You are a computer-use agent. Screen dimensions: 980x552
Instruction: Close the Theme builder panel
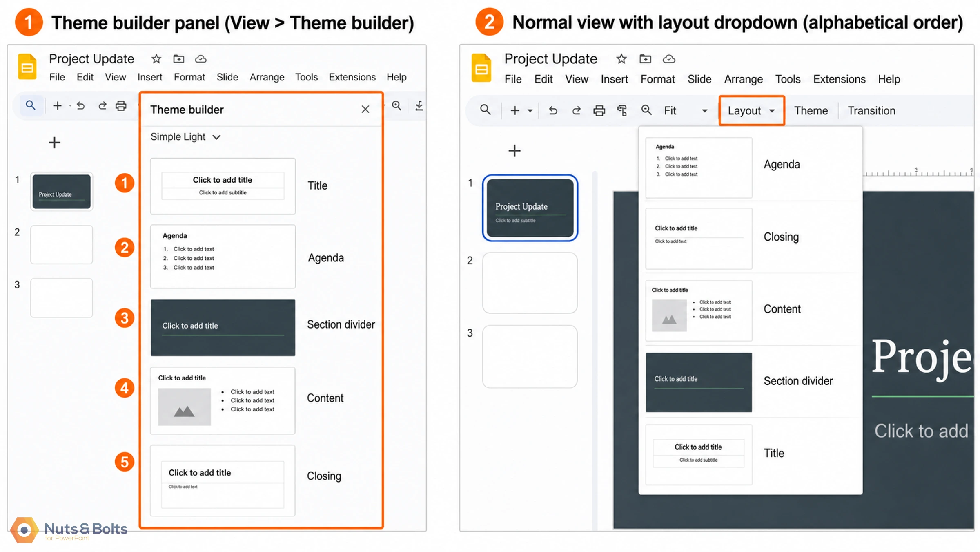(365, 109)
